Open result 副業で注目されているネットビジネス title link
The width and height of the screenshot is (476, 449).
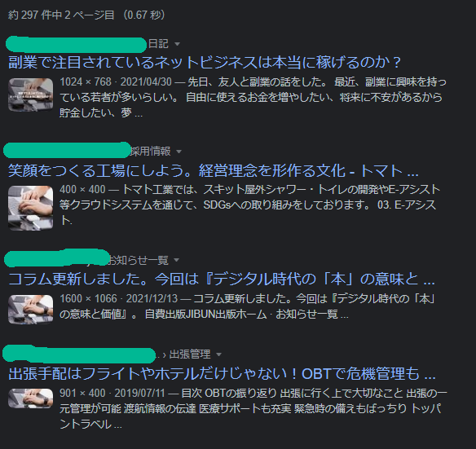205,62
